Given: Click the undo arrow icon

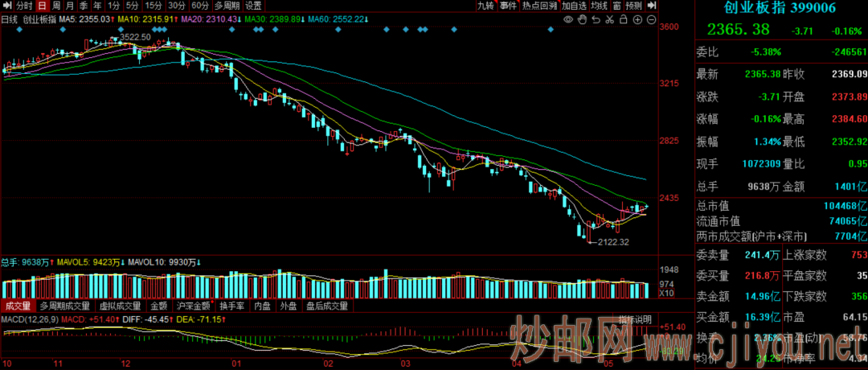Looking at the screenshot, I should (596, 20).
